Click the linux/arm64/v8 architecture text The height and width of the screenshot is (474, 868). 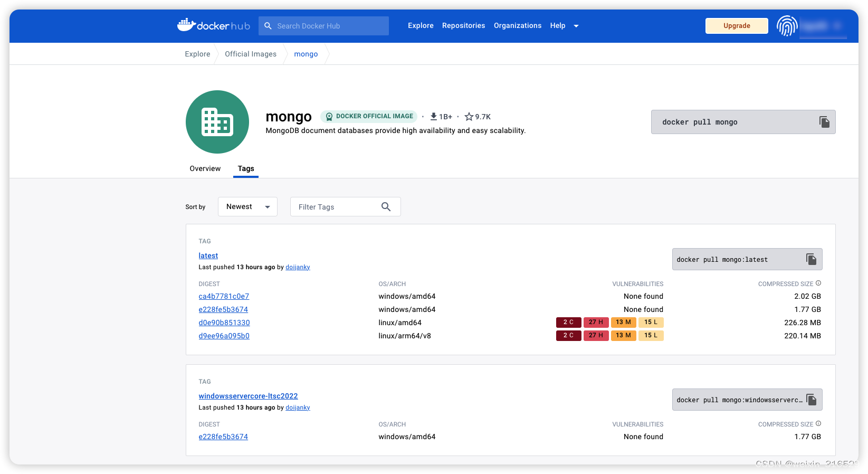click(x=405, y=336)
